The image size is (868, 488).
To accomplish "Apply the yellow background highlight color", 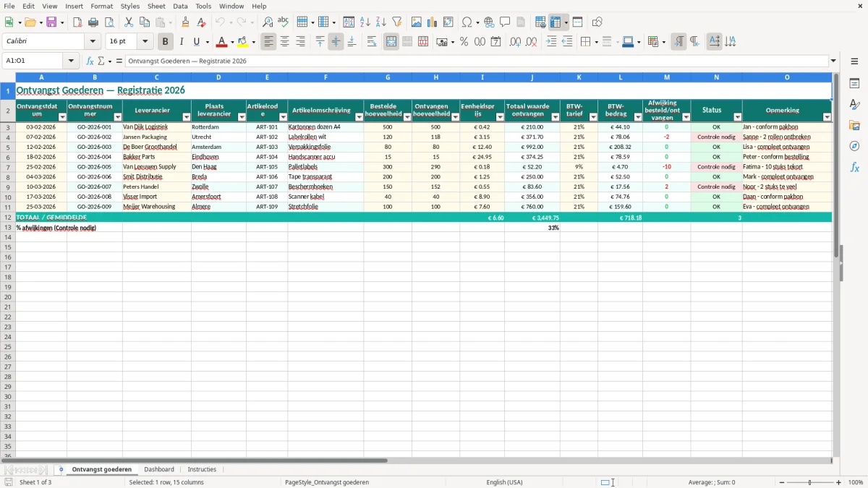I will click(243, 42).
